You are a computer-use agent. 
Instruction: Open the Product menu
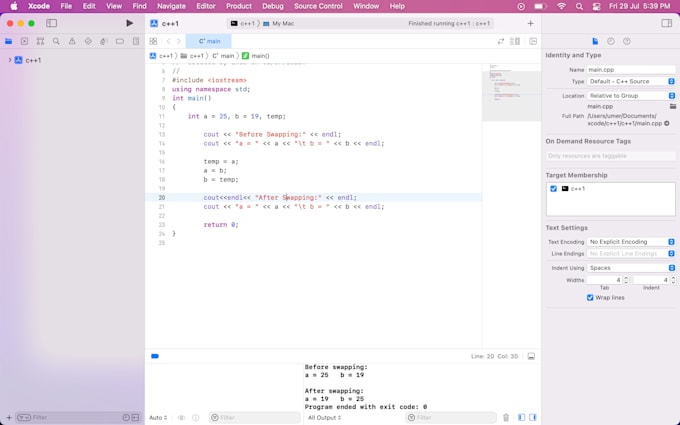coord(239,6)
